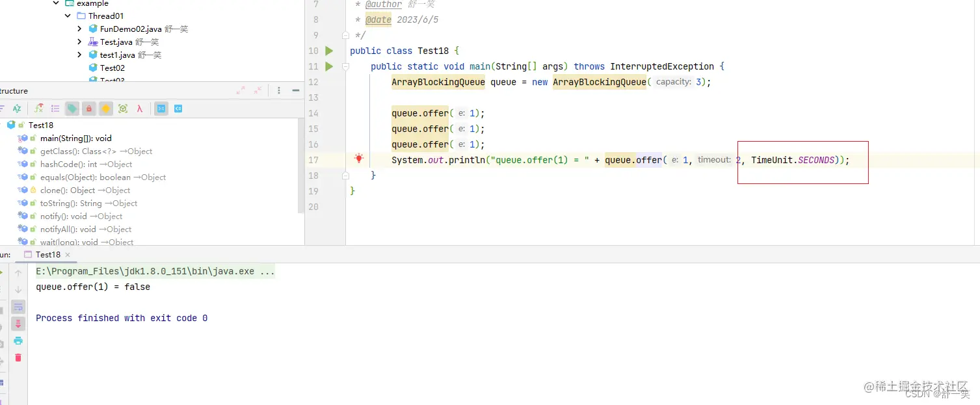Click TimeUnit.SECONDS in line 17
The height and width of the screenshot is (405, 980).
pos(793,160)
